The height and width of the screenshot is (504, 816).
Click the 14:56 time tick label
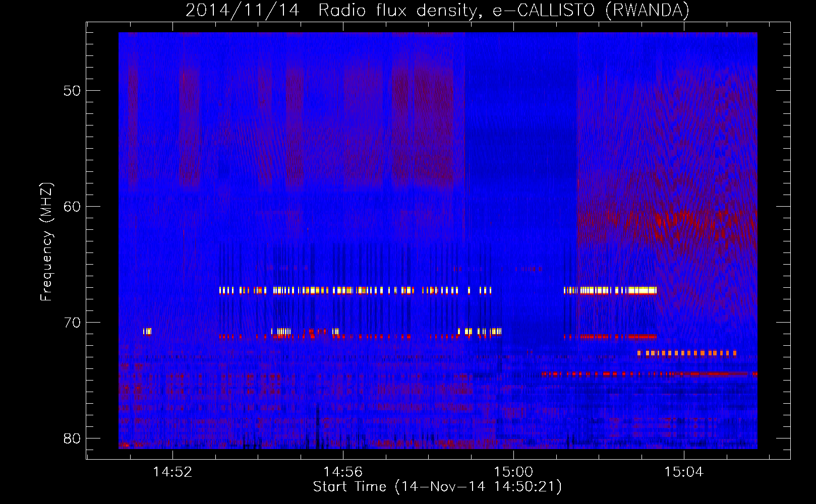343,472
